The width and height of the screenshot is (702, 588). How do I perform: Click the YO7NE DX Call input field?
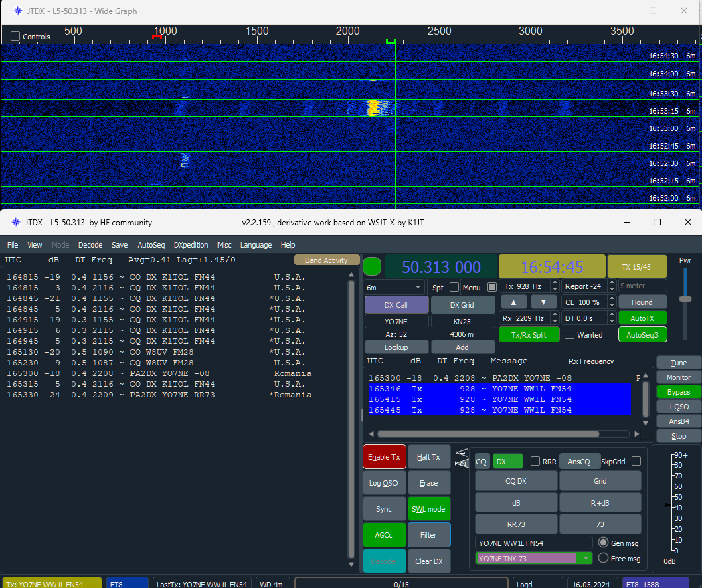point(396,321)
